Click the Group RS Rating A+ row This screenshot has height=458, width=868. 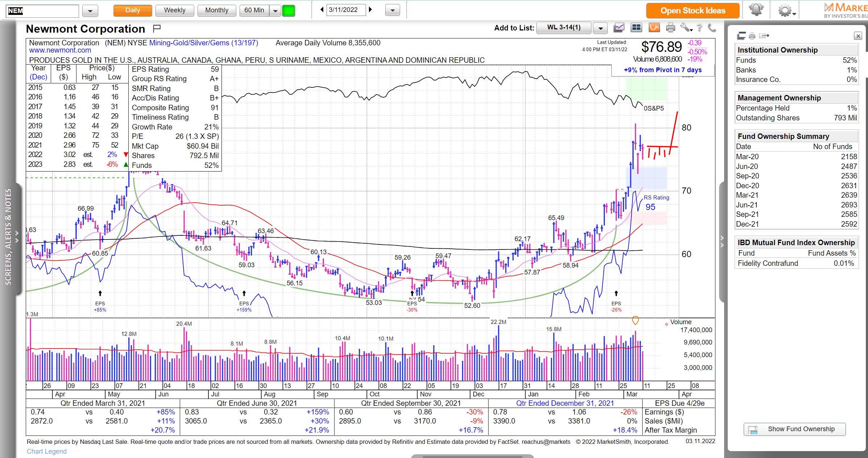pos(175,79)
